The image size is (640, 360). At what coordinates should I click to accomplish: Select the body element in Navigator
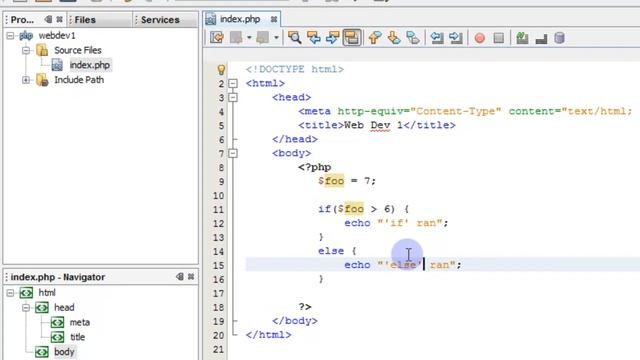64,351
